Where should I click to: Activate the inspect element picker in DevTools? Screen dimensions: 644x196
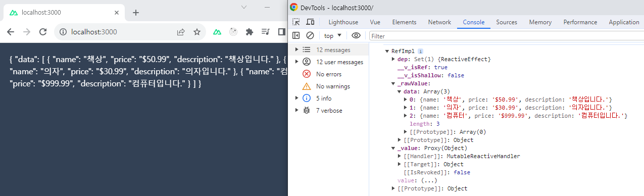tap(296, 22)
